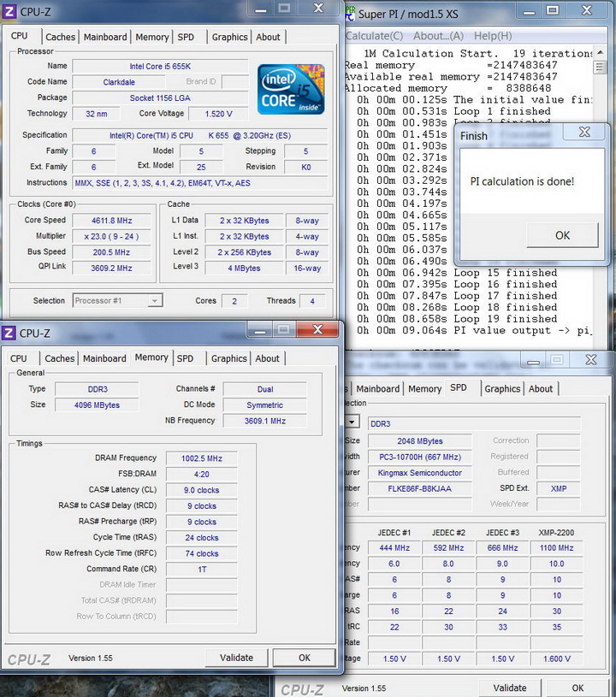
Task: Click the PC3-10700H (667 MHz) bandwidth field
Action: point(420,457)
